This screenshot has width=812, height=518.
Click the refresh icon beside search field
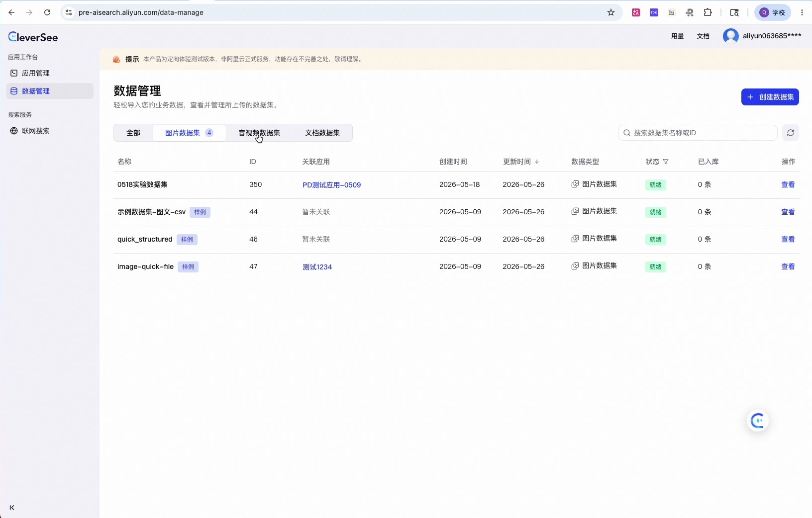click(791, 133)
